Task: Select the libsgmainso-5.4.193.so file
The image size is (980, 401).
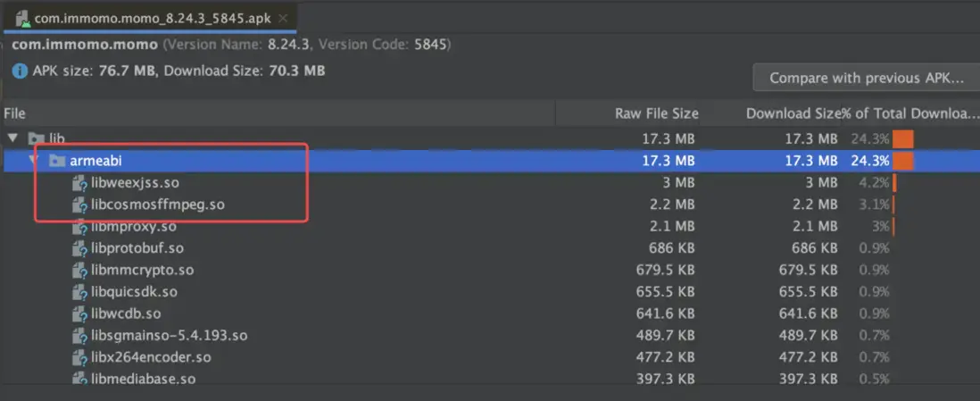Action: (x=169, y=336)
